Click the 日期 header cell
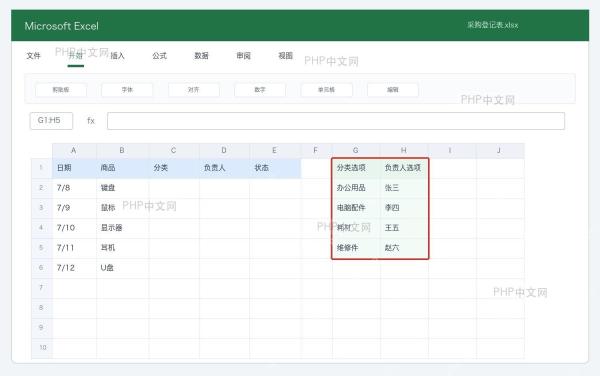 click(x=74, y=168)
